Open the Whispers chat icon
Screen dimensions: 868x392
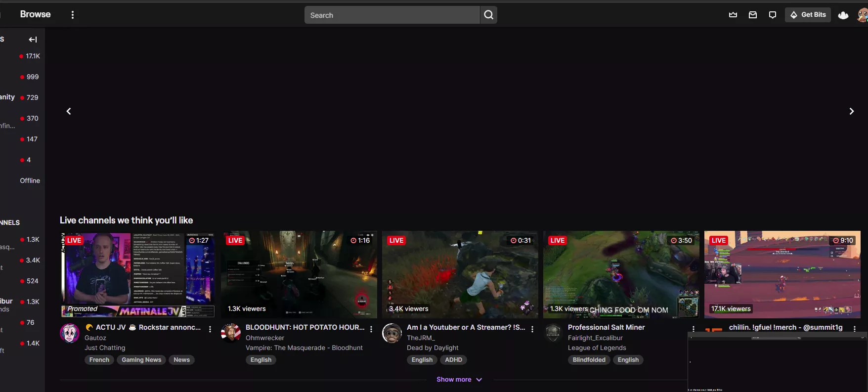[x=773, y=15]
